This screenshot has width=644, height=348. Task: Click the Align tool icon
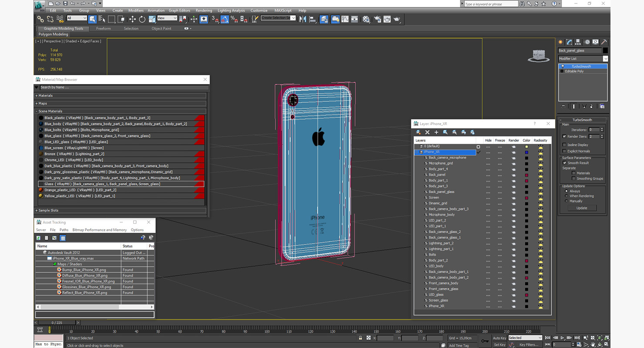coord(312,19)
